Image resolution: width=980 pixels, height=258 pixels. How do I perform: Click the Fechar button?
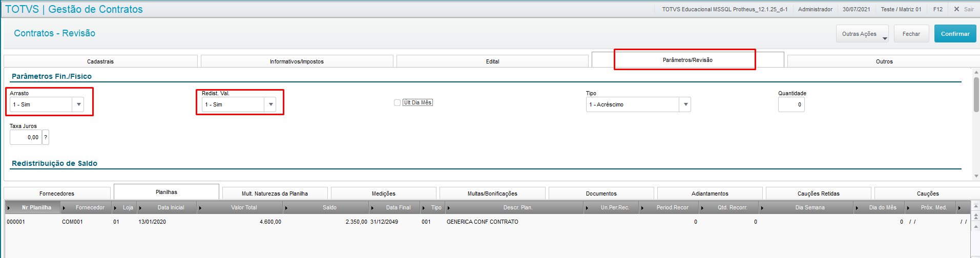click(911, 34)
